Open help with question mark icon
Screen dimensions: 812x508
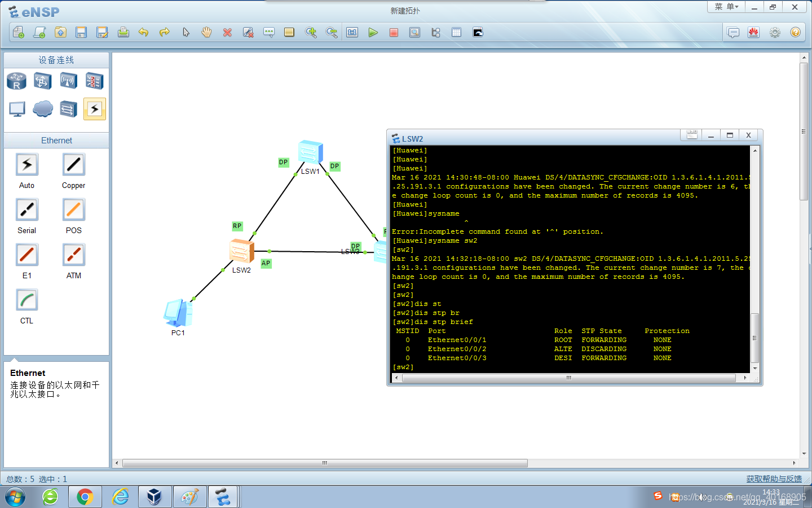pyautogui.click(x=796, y=32)
